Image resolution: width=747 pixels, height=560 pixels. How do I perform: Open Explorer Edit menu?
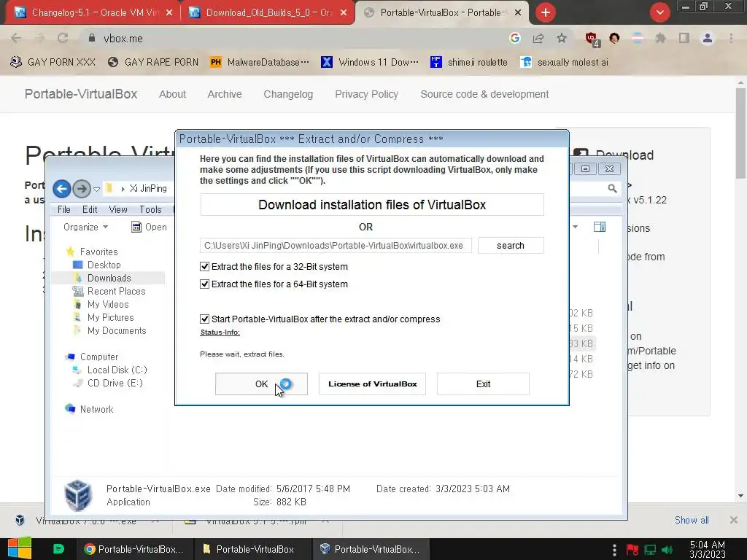[x=90, y=209]
